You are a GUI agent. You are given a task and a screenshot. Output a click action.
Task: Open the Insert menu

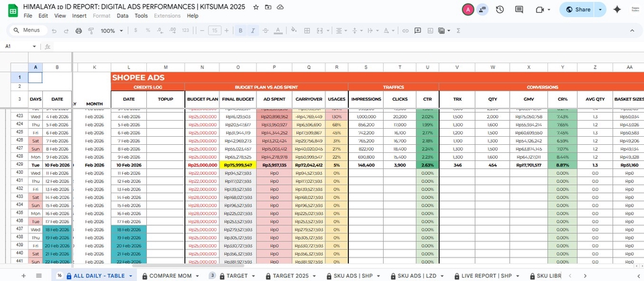pos(79,15)
